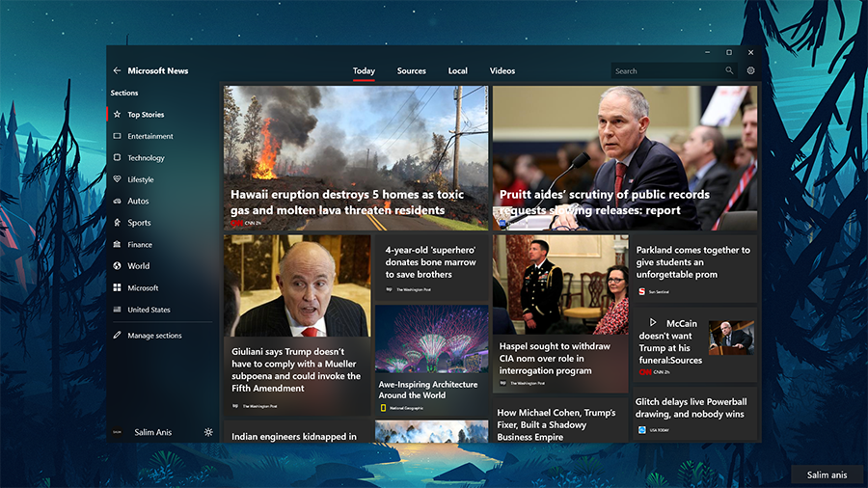Viewport: 868px width, 488px height.
Task: Open Awe-Inspiring Architecture Around the World
Action: (x=428, y=390)
